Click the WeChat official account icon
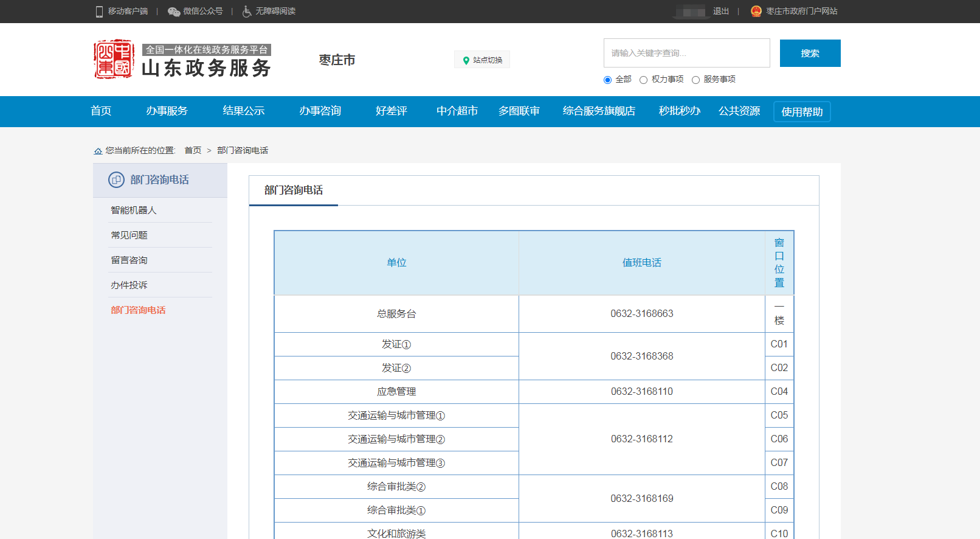This screenshot has width=980, height=539. (174, 12)
